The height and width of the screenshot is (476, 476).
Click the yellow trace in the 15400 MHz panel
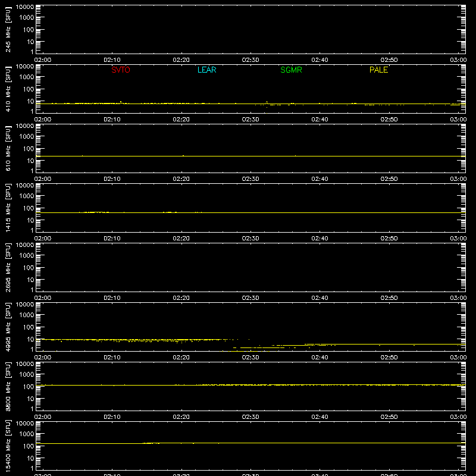coord(250,443)
